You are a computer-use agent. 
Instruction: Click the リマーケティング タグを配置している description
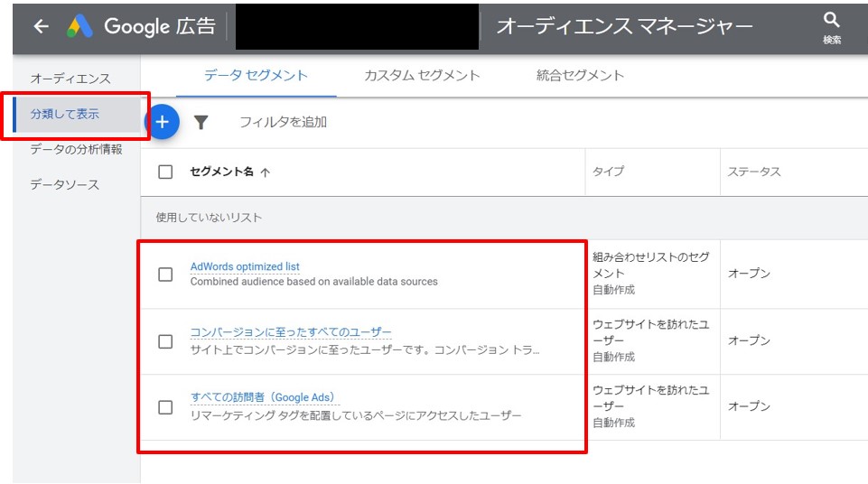click(356, 415)
